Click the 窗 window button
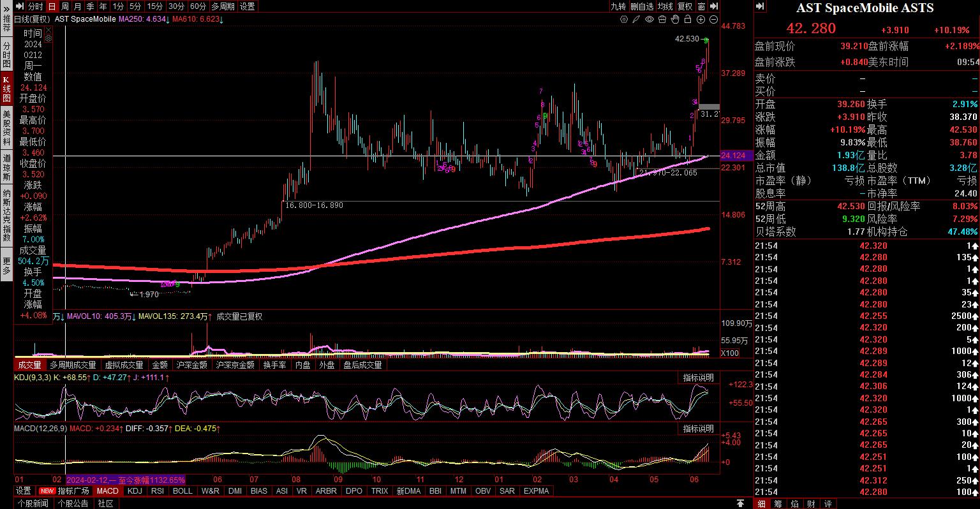Image resolution: width=980 pixels, height=509 pixels. click(701, 6)
